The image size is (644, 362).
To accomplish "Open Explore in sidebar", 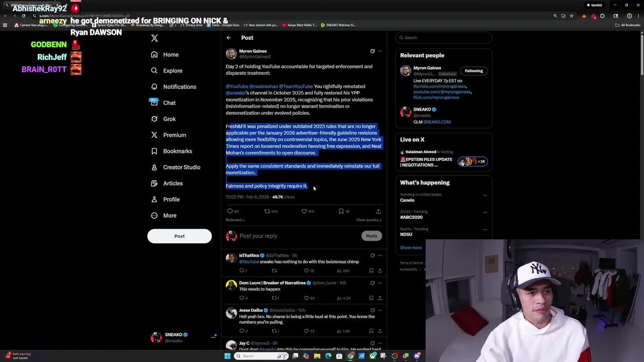I will point(167,71).
